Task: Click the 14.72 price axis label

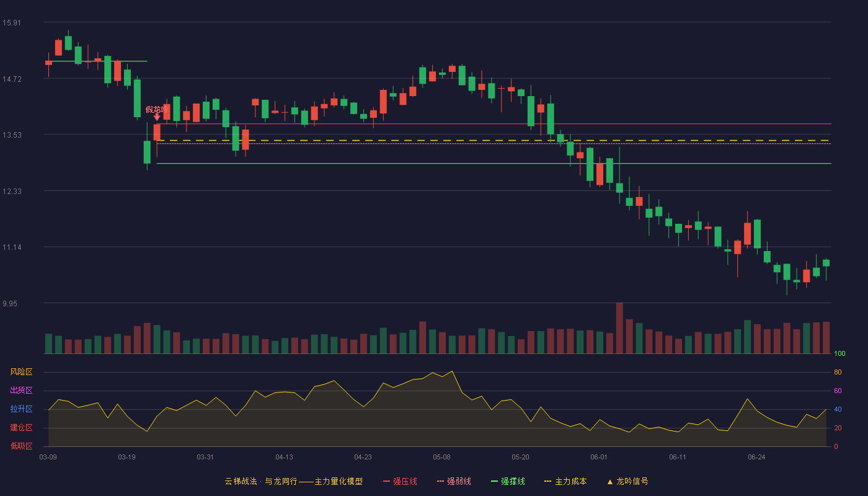Action: click(12, 79)
